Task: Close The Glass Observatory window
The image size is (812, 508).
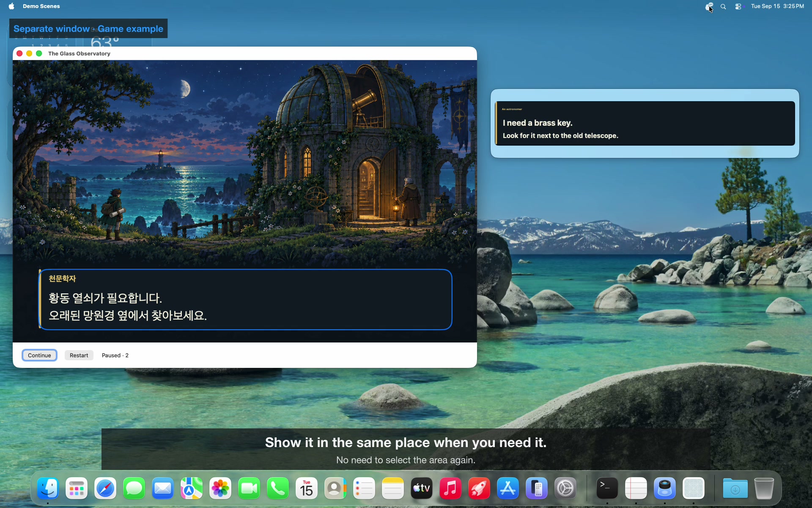Action: [x=19, y=53]
